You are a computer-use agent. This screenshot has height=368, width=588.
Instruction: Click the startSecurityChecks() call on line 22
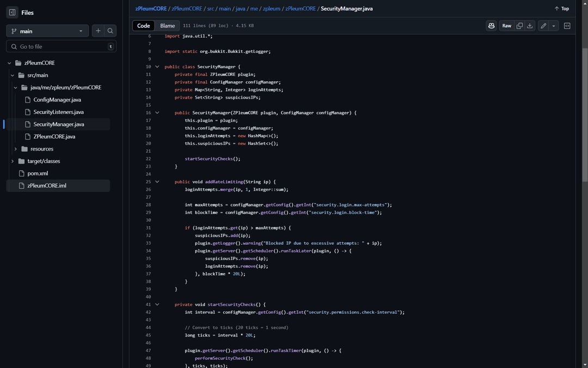pos(212,159)
